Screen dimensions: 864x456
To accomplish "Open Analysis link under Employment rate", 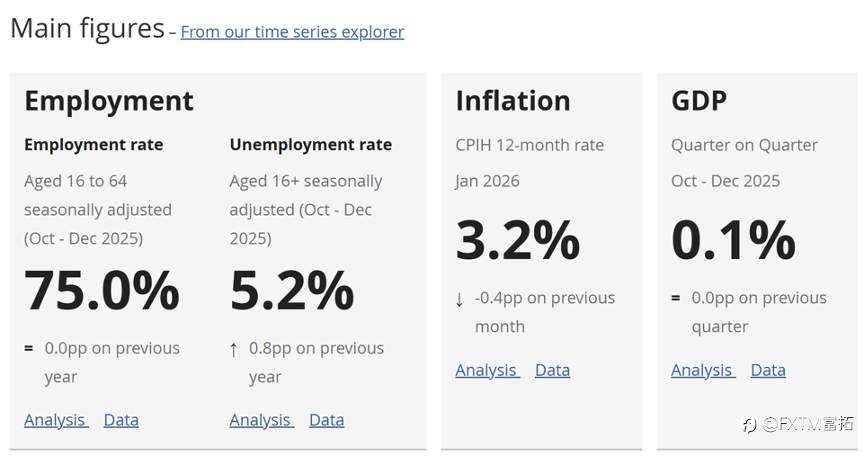I will (x=55, y=420).
